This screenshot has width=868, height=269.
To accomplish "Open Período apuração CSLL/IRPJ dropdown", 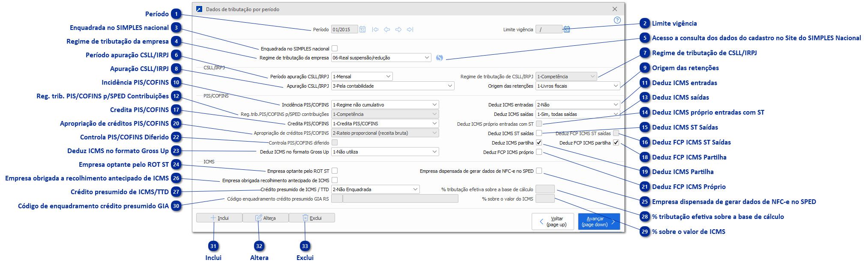I will 362,77.
